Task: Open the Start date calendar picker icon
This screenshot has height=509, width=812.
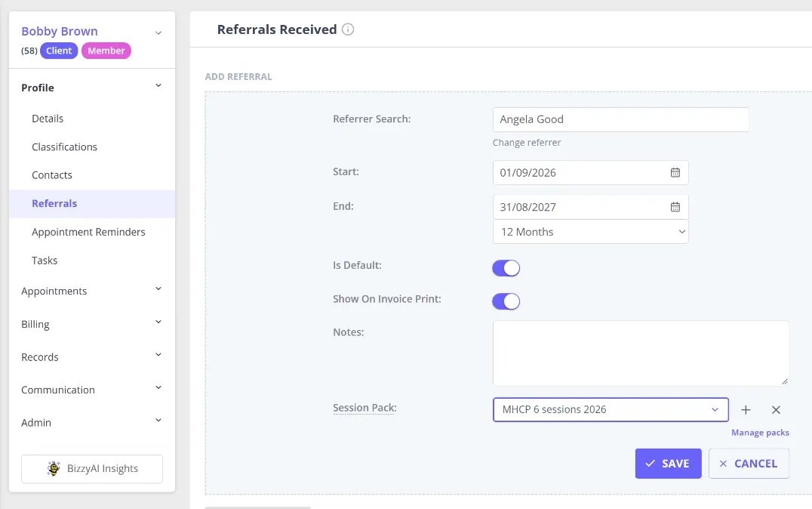Action: pyautogui.click(x=675, y=173)
